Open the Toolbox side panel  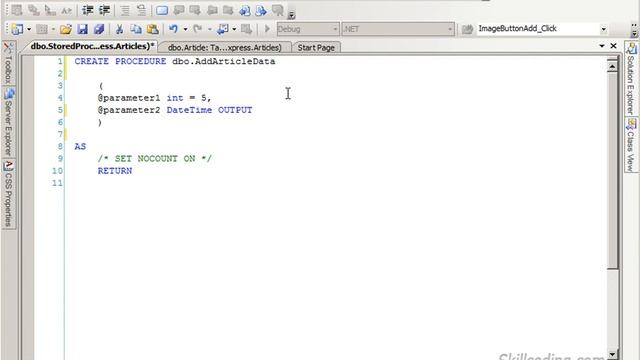tap(8, 63)
